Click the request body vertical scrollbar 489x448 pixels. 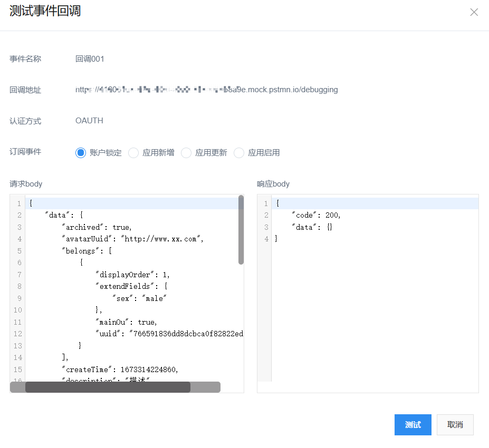tap(241, 230)
